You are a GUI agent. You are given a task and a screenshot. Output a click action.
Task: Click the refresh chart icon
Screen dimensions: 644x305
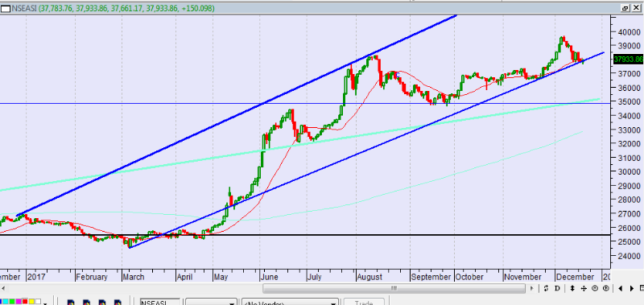pos(546,288)
